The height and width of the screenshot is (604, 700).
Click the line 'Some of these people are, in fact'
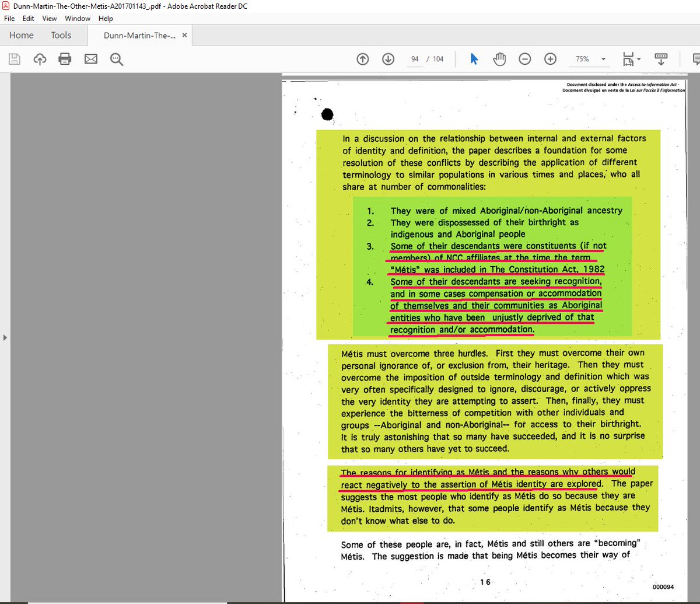pyautogui.click(x=491, y=544)
